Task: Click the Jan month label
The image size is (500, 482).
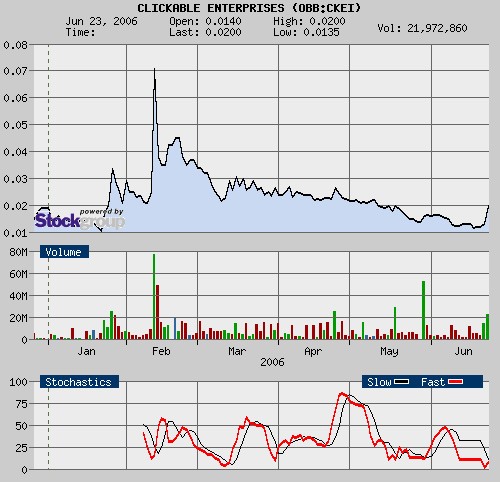Action: (86, 351)
